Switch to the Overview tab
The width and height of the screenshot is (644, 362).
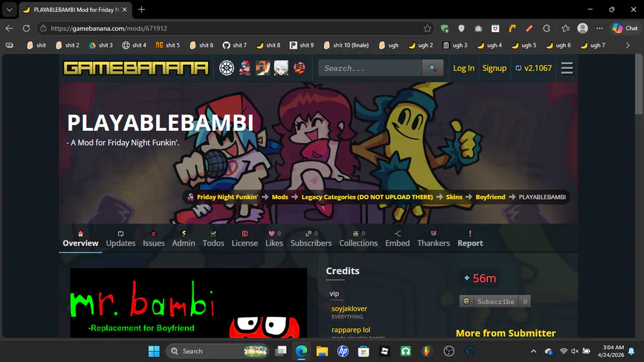click(x=80, y=239)
